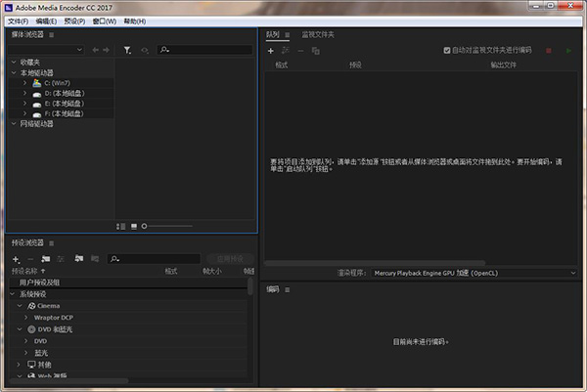Screen dimensions: 587x392
Task: Open the 预设浏览器 panel menu icon
Action: (x=51, y=243)
